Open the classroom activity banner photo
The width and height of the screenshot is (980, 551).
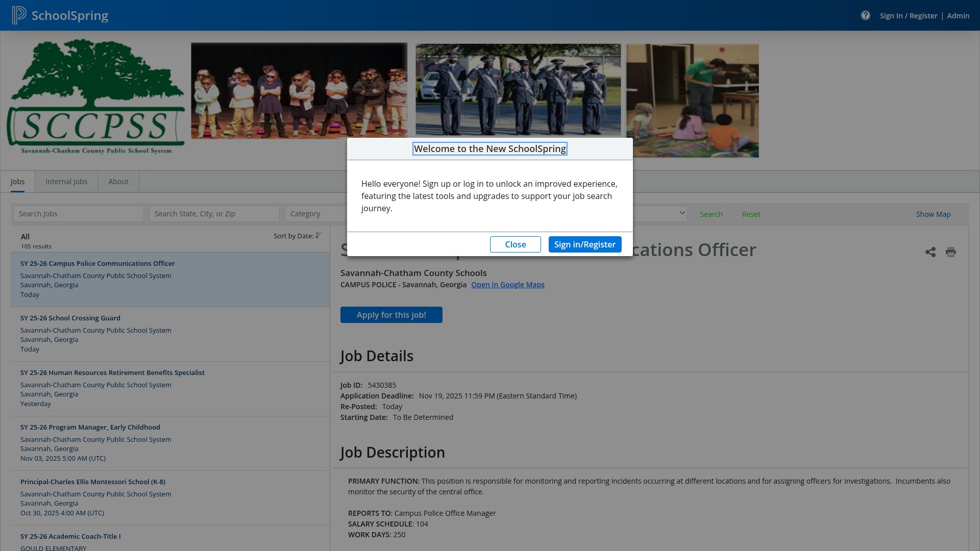tap(693, 101)
